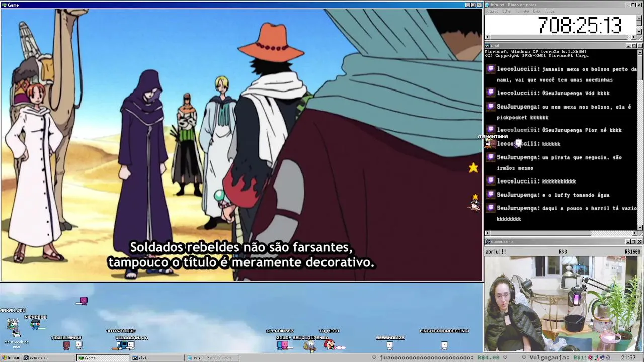Click the Twitch badge beside 'daqui a pouco' message
Screen dimensions: 644x362
(491, 207)
